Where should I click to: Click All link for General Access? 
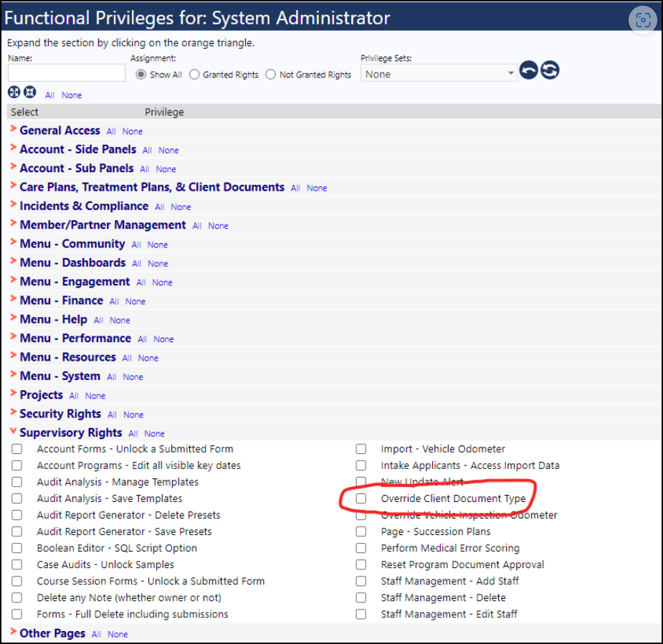(x=111, y=131)
